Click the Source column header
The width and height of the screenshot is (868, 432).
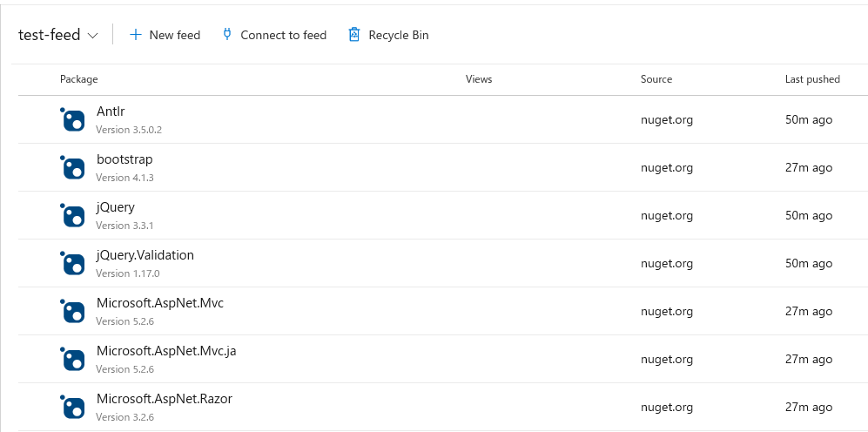click(x=656, y=79)
